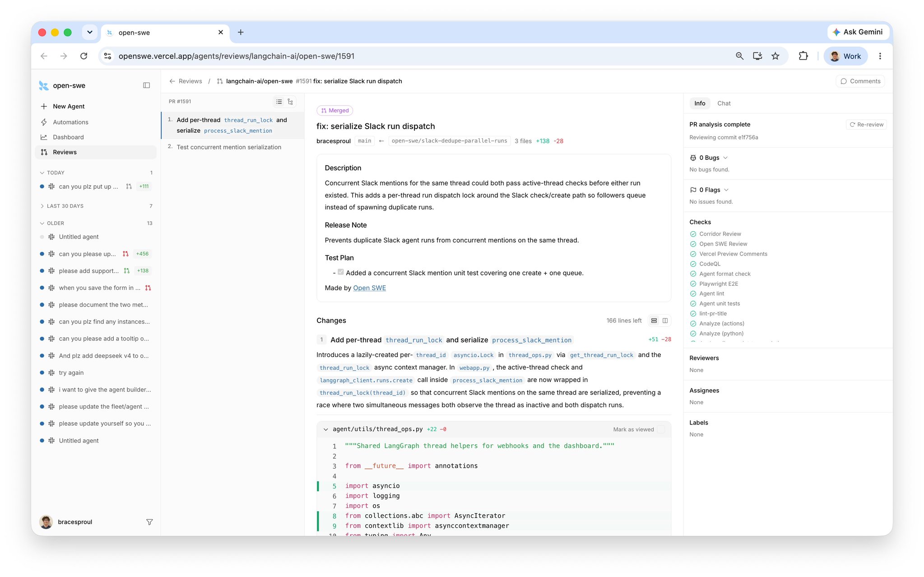
Task: Expand the 0 Bugs section chevron
Action: pyautogui.click(x=725, y=158)
